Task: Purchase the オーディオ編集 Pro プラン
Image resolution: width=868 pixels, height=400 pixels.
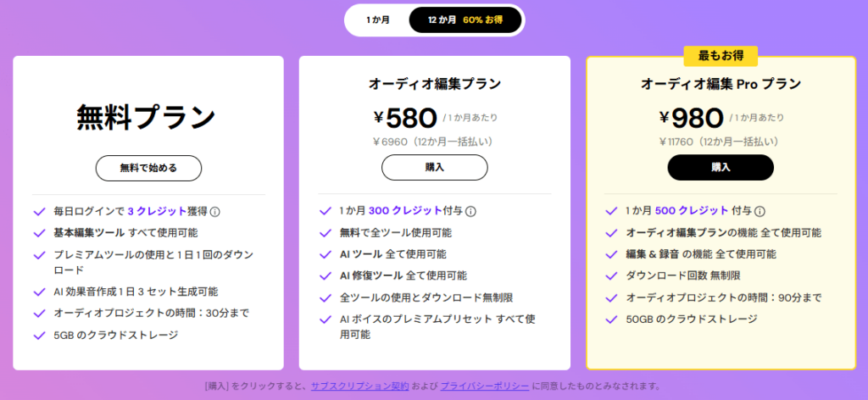Action: click(x=721, y=168)
